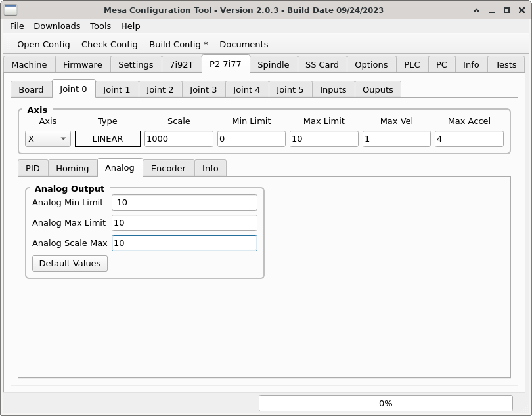Select the Joint 5 tab

point(290,89)
